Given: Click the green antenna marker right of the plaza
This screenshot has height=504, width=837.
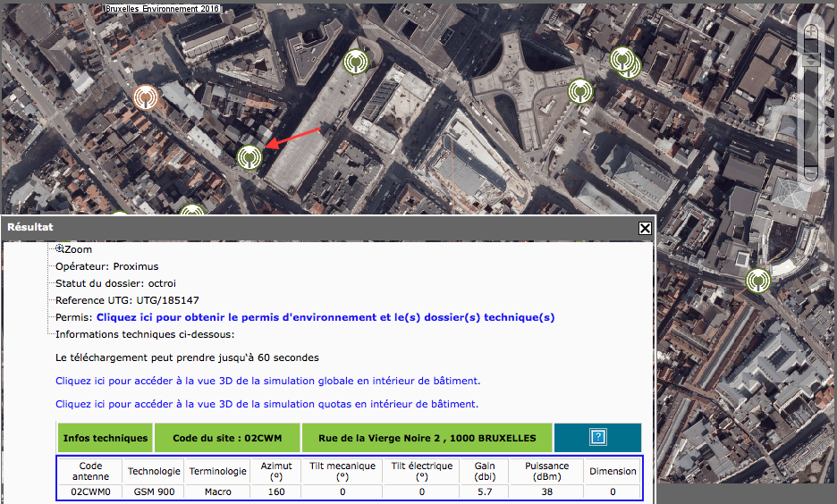Looking at the screenshot, I should coord(580,90).
